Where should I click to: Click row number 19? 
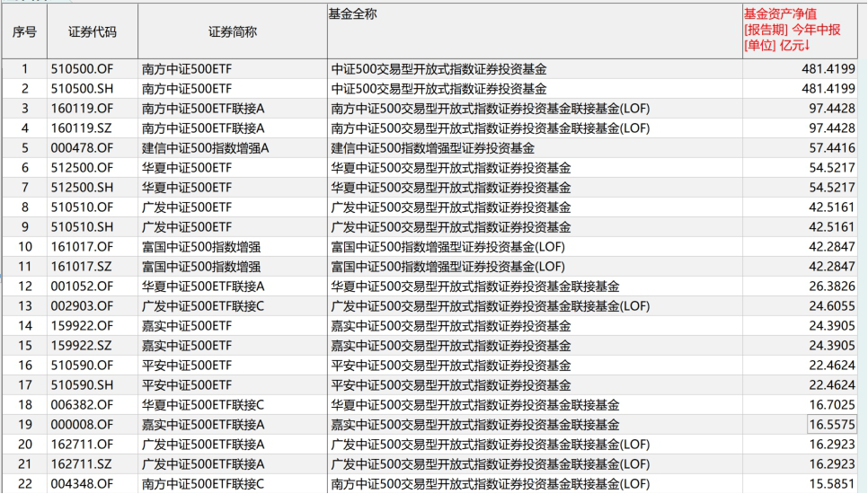tap(24, 425)
